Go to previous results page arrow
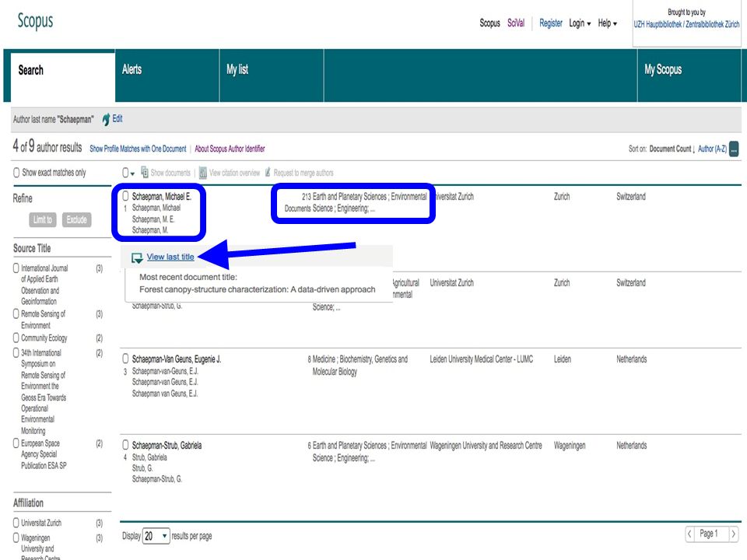The image size is (747, 560). pyautogui.click(x=690, y=534)
